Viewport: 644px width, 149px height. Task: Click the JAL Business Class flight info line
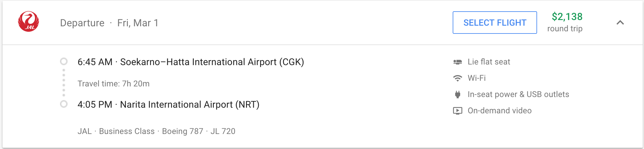(x=156, y=131)
